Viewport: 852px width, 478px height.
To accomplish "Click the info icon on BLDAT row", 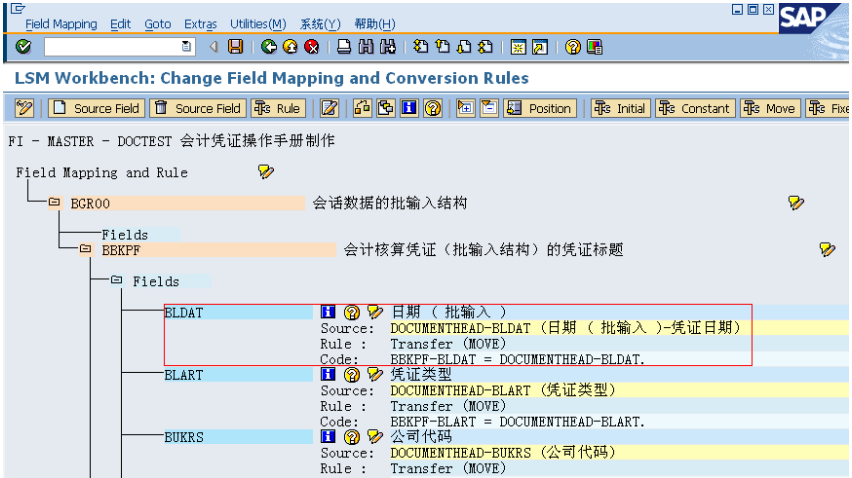I will point(328,312).
